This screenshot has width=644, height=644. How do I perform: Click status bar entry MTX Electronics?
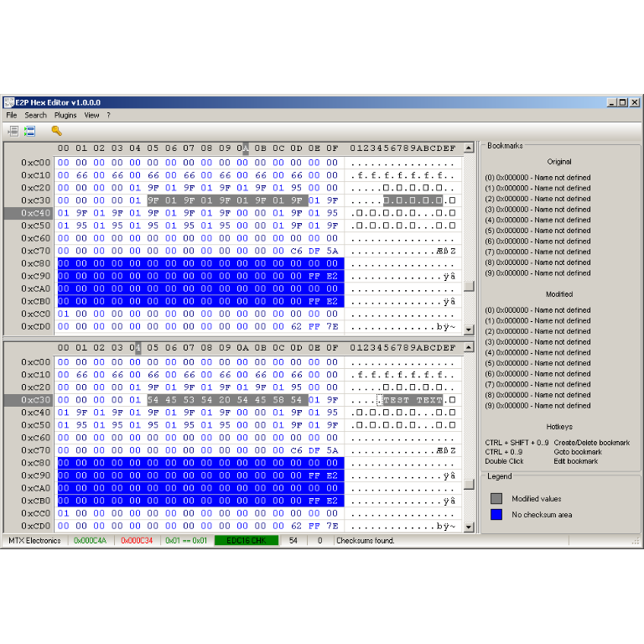34,541
